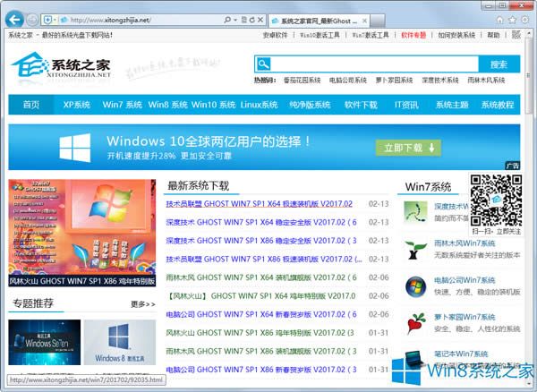Click the 深度技术 Win7 system icon

[x=415, y=212]
